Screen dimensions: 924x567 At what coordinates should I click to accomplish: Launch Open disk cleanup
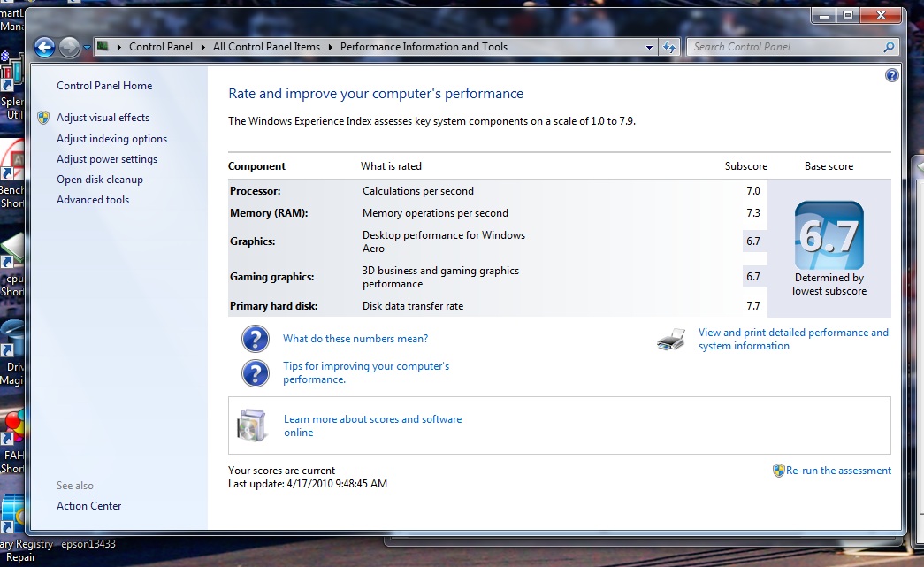[x=100, y=180]
